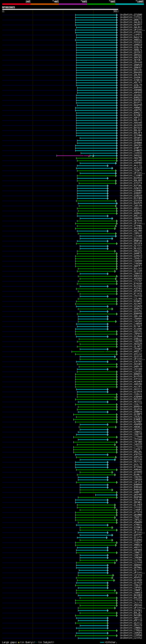The width and height of the screenshot is (146, 644).
Task: Open hit UniRef100_A0RPB9
Action: 131,163
